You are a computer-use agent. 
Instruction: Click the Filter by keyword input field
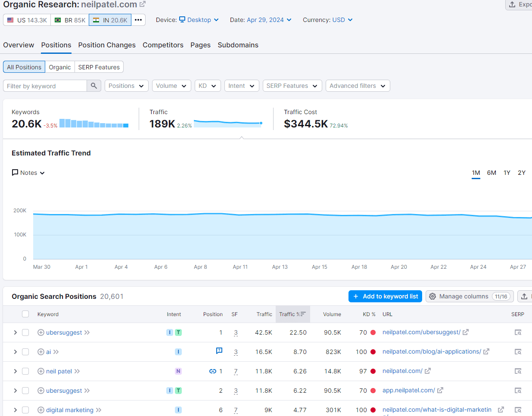pos(45,86)
